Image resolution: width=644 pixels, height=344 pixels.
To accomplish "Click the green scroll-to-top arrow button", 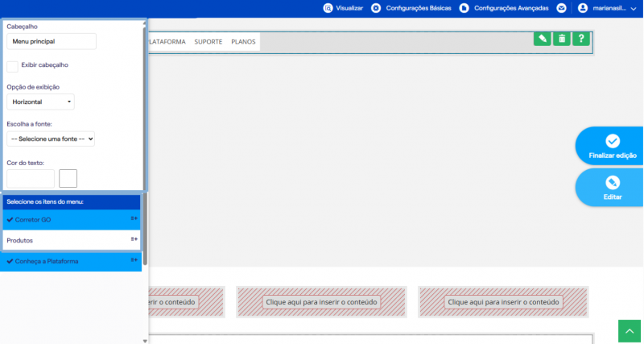I will [x=630, y=331].
